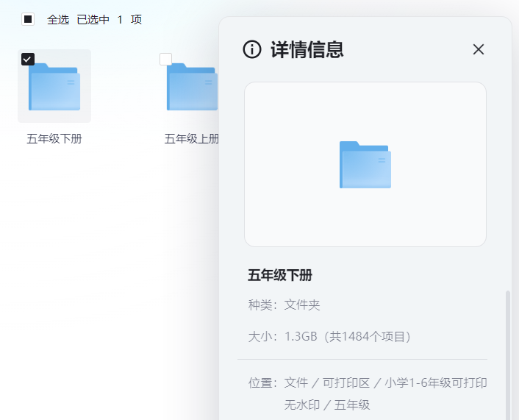Open the 五年级上册 folder icon
Image resolution: width=519 pixels, height=420 pixels.
192,87
